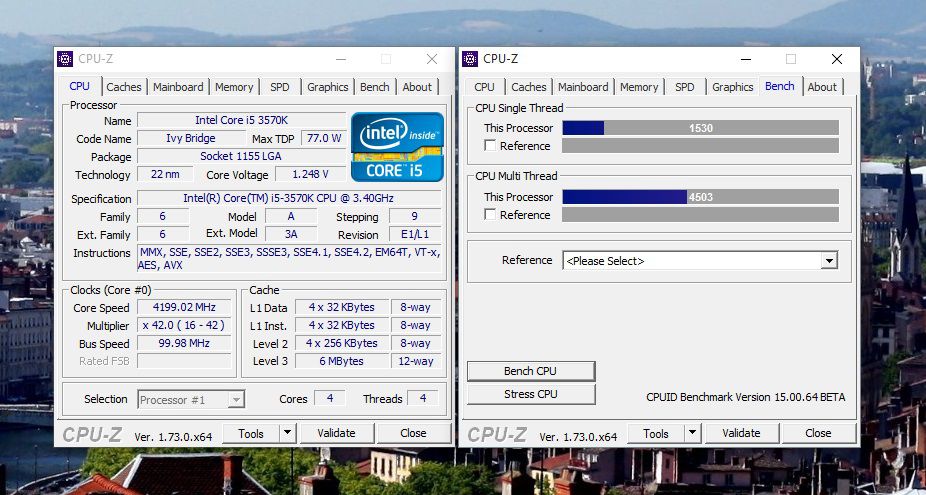Screen dimensions: 926x495
Task: Click the L1 Data value 4 x 32 KBytes
Action: click(x=342, y=308)
